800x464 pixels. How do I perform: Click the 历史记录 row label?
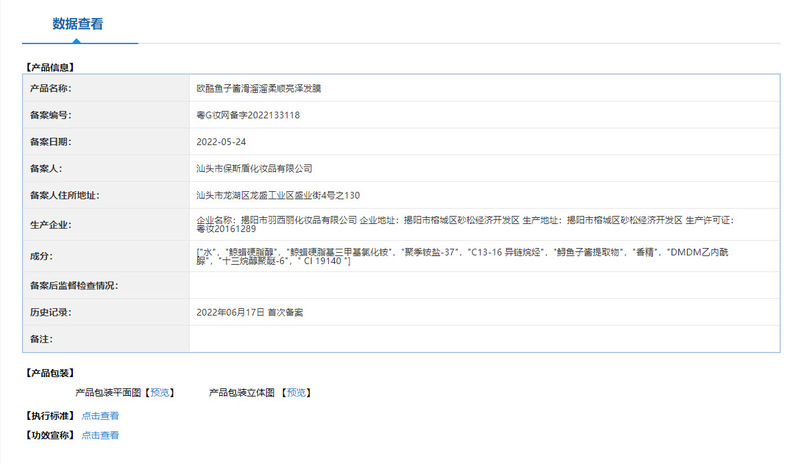[51, 312]
